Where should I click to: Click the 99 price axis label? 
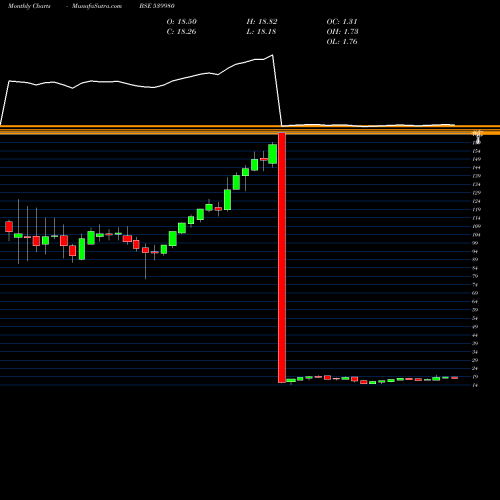point(475,243)
